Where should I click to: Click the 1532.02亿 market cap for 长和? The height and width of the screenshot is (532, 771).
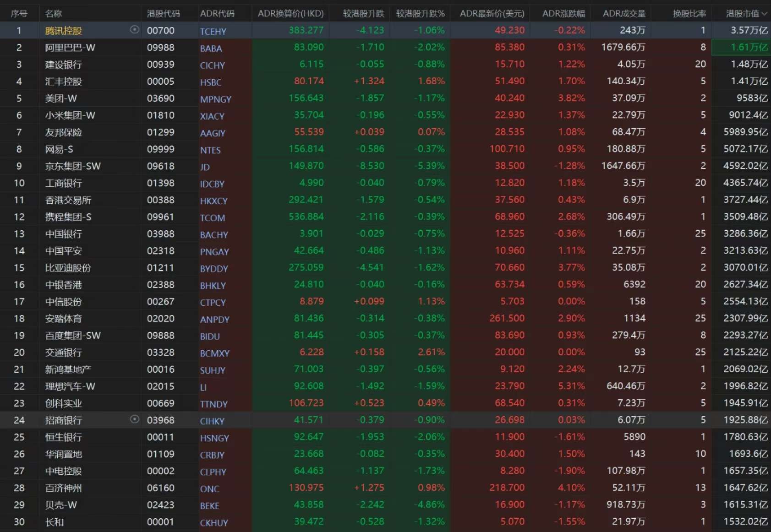tap(746, 521)
